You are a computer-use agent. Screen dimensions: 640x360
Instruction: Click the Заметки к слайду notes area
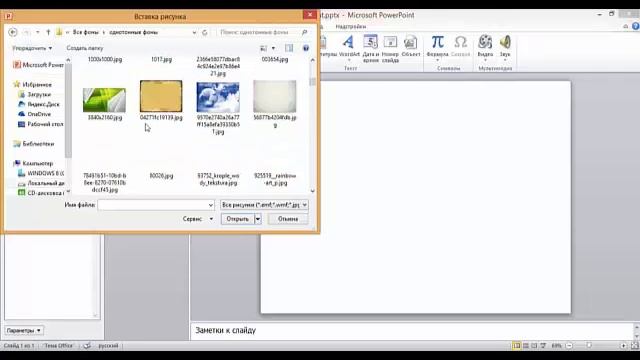pos(412,331)
